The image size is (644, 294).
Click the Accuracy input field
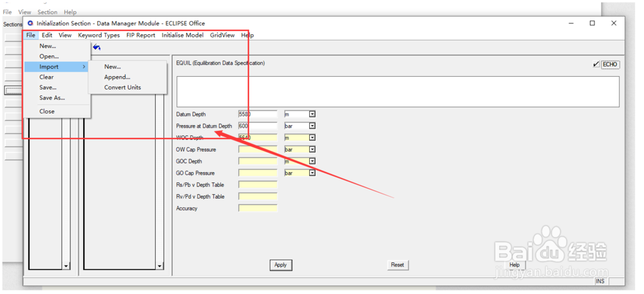(x=258, y=208)
